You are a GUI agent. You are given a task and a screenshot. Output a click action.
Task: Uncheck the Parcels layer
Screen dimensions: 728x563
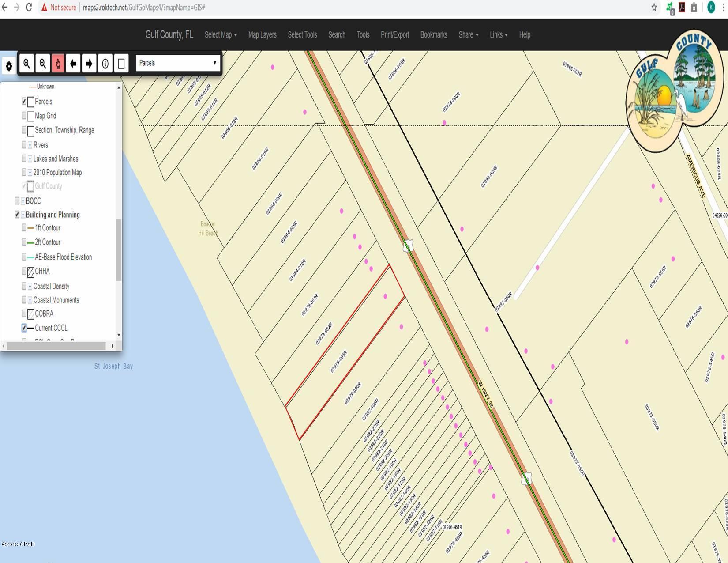(24, 101)
